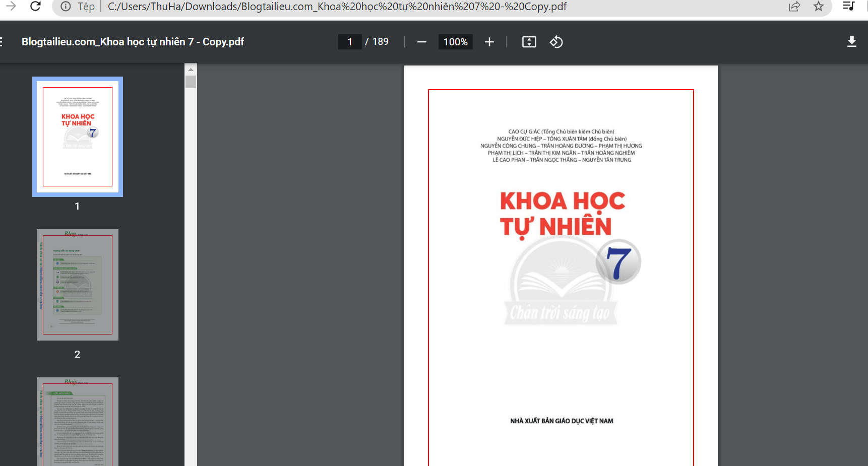Click the Tệp label in the address bar
This screenshot has width=868, height=466.
(x=86, y=7)
